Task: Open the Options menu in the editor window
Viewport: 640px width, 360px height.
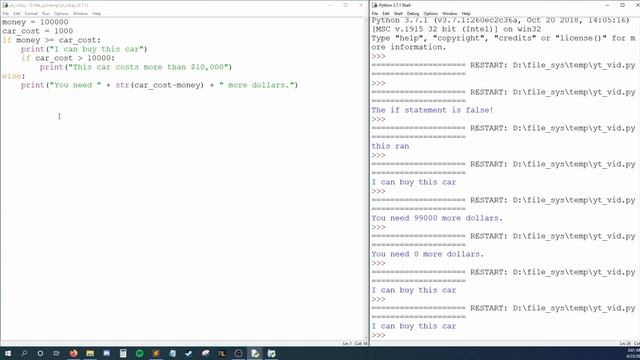Action: click(61, 13)
